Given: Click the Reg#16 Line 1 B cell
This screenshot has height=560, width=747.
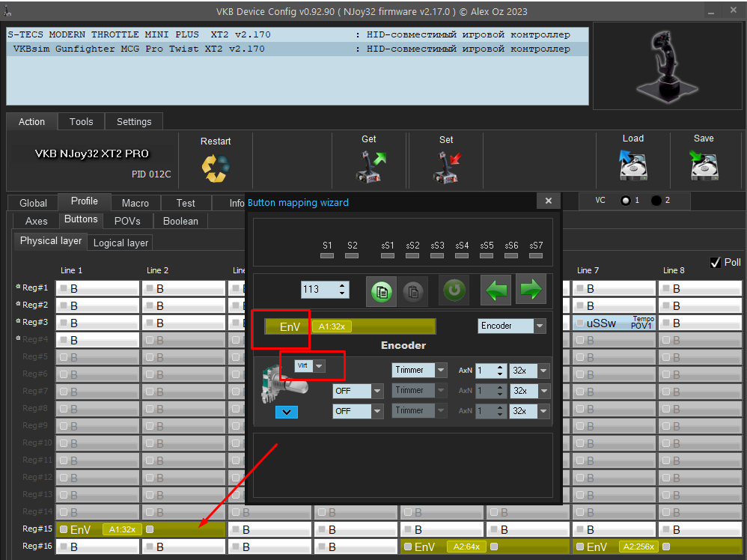Looking at the screenshot, I should click(97, 547).
